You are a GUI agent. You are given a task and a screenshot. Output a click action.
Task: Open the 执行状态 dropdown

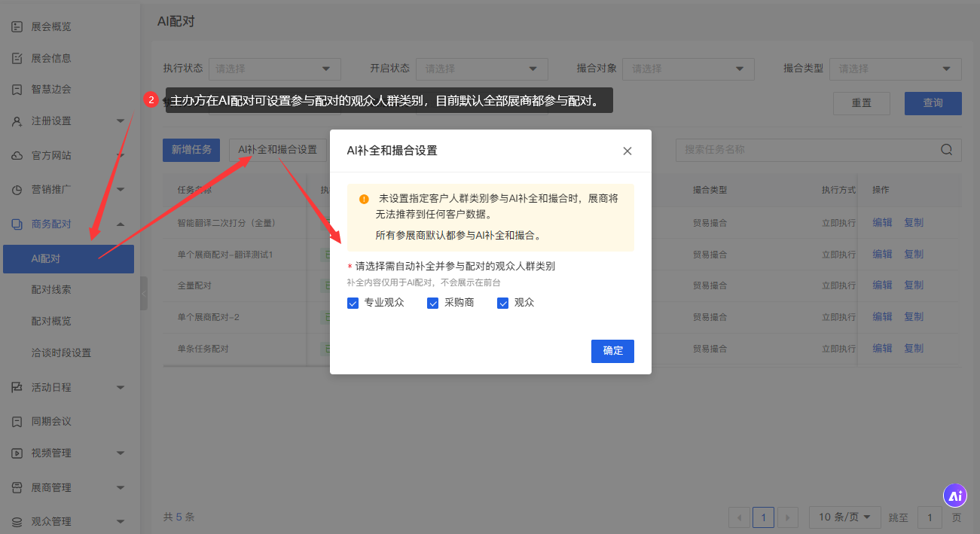tap(274, 69)
